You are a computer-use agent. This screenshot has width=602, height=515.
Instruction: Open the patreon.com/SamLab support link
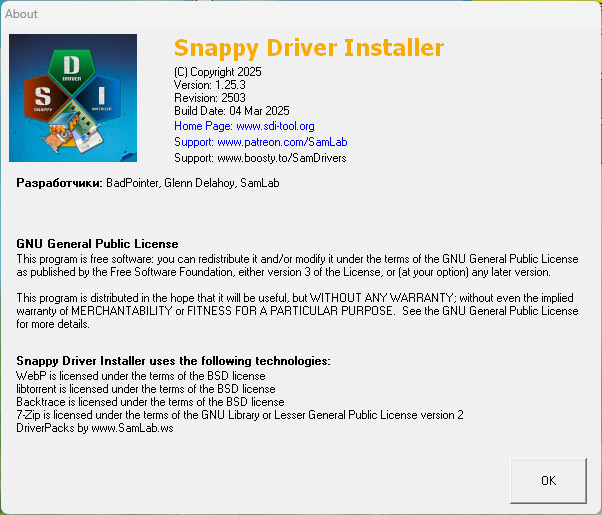pos(261,142)
